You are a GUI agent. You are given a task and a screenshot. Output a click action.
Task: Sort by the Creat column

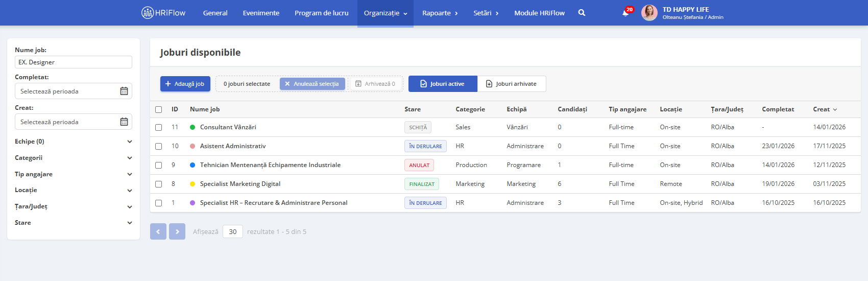click(825, 109)
